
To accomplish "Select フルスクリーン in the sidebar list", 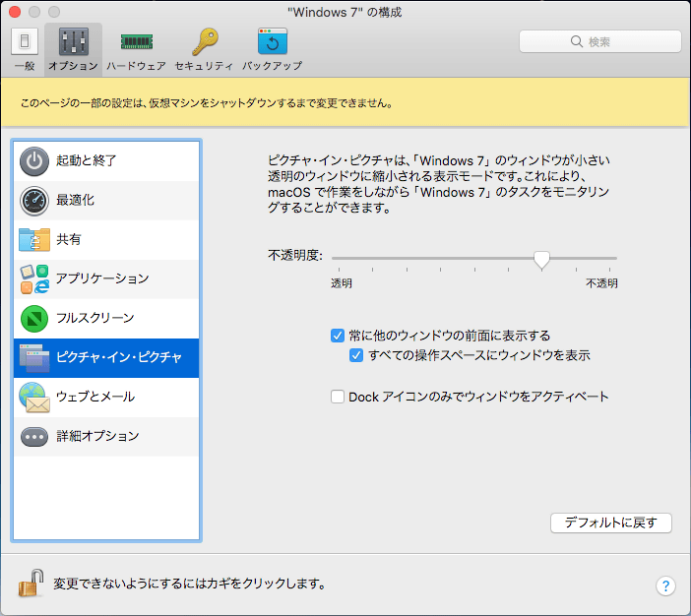I will click(106, 318).
